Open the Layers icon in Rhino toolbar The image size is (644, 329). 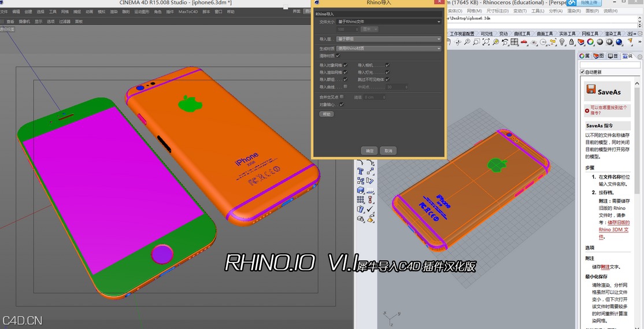coord(581,42)
